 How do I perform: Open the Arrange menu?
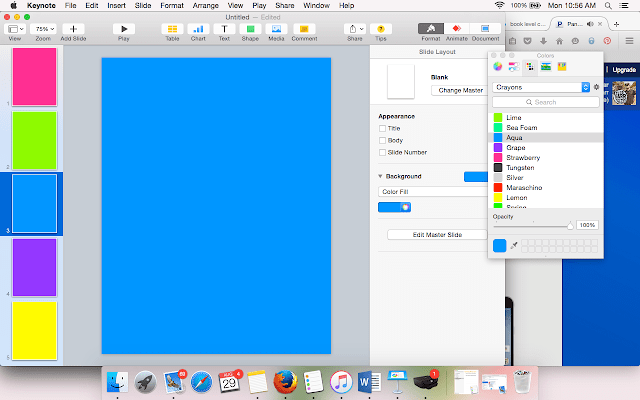(x=206, y=6)
